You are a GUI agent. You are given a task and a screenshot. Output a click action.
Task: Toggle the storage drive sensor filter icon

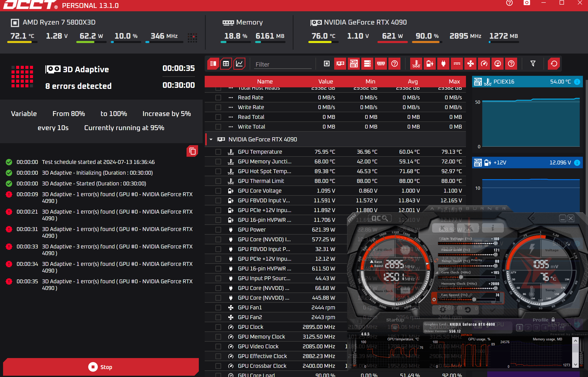click(367, 64)
